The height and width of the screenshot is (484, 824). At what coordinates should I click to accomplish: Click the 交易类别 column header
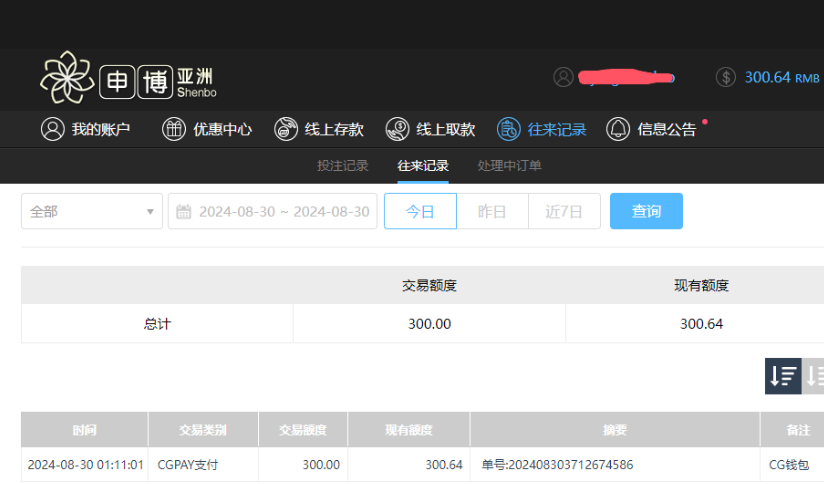tap(203, 430)
